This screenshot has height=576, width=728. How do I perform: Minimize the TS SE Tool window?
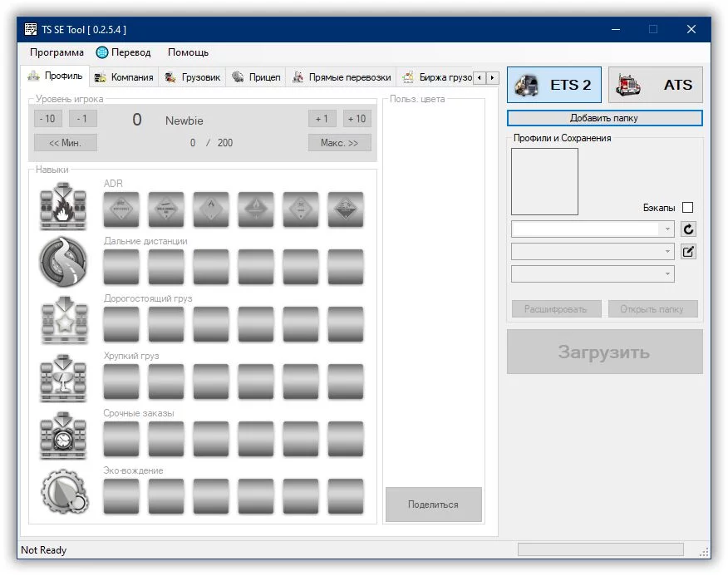click(616, 29)
